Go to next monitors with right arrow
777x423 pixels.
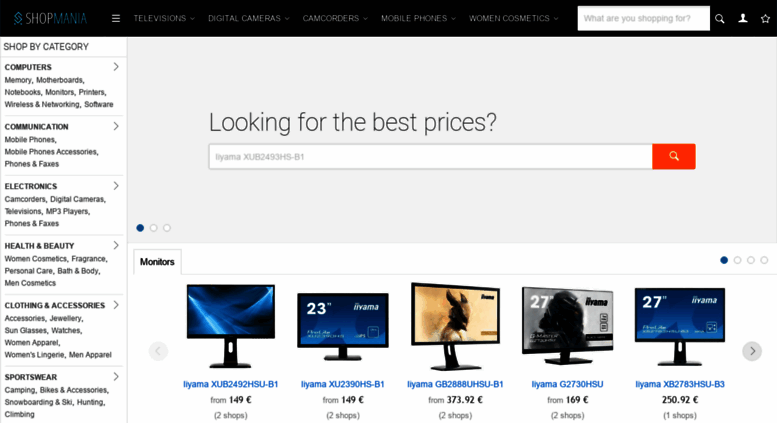click(752, 351)
